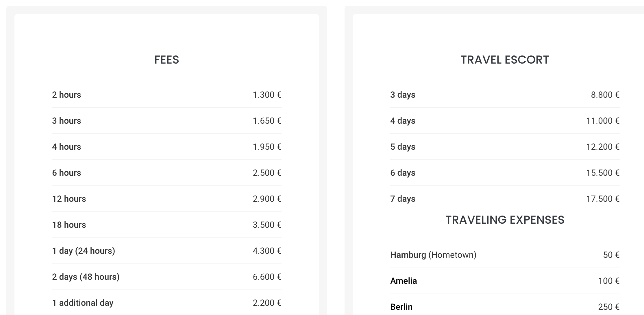Click the 2.900 € price for 12 hours
Image resolution: width=644 pixels, height=315 pixels.
tap(267, 199)
